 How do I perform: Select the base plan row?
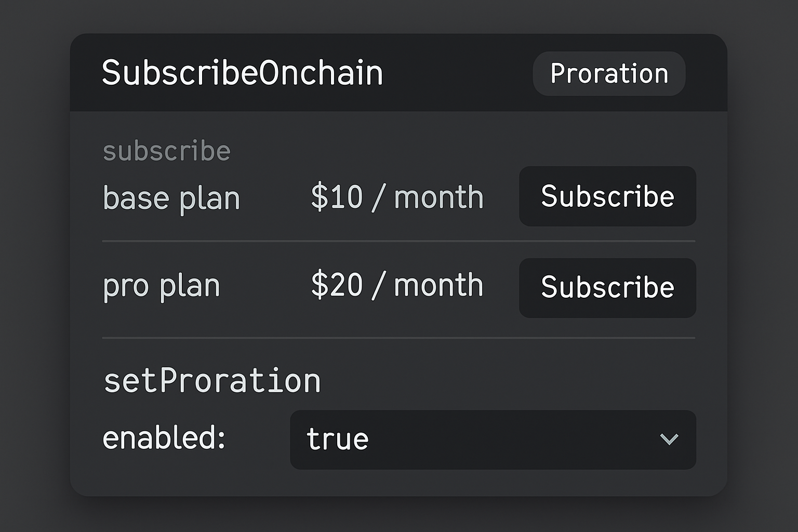click(171, 197)
